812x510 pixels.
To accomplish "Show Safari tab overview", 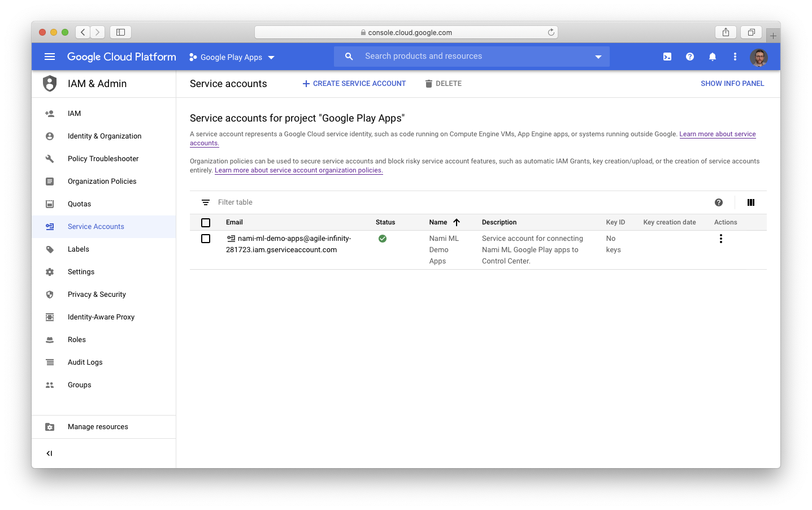I will pyautogui.click(x=752, y=32).
